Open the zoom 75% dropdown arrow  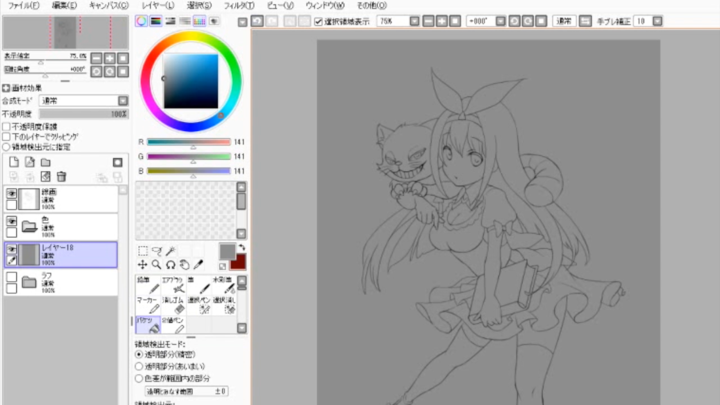tap(414, 21)
